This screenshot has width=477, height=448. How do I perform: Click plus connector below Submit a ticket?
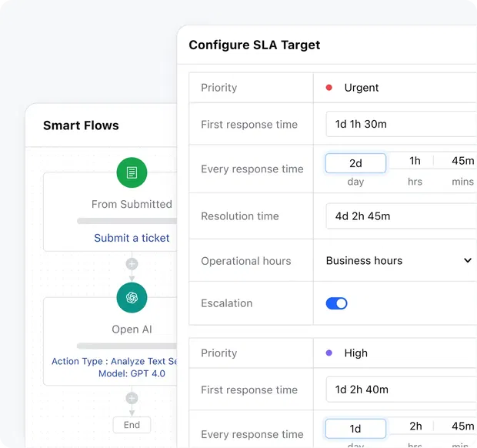click(132, 264)
